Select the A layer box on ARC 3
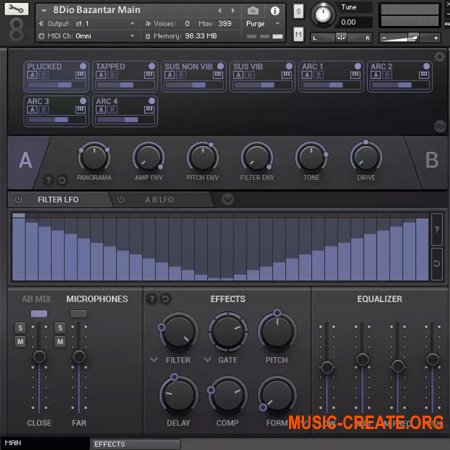This screenshot has height=450, width=450. click(x=32, y=110)
